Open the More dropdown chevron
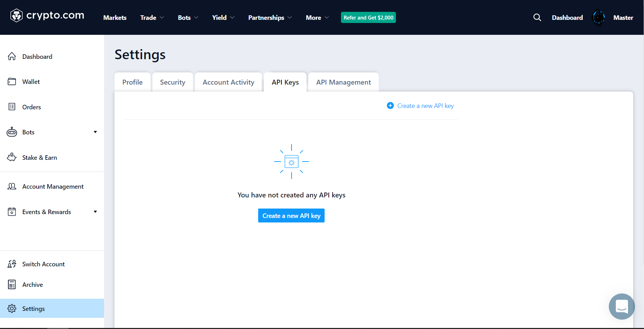This screenshot has width=644, height=329. click(326, 17)
